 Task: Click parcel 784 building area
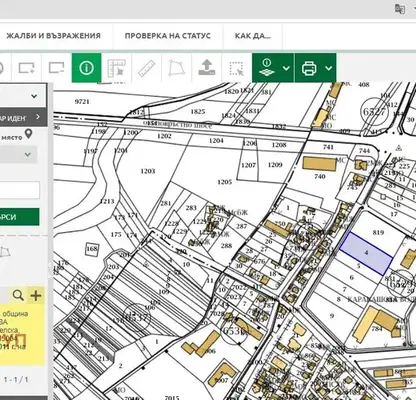[377, 329]
